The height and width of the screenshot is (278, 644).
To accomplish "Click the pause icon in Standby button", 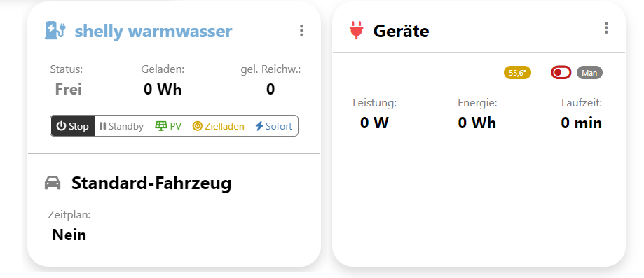I will [103, 126].
